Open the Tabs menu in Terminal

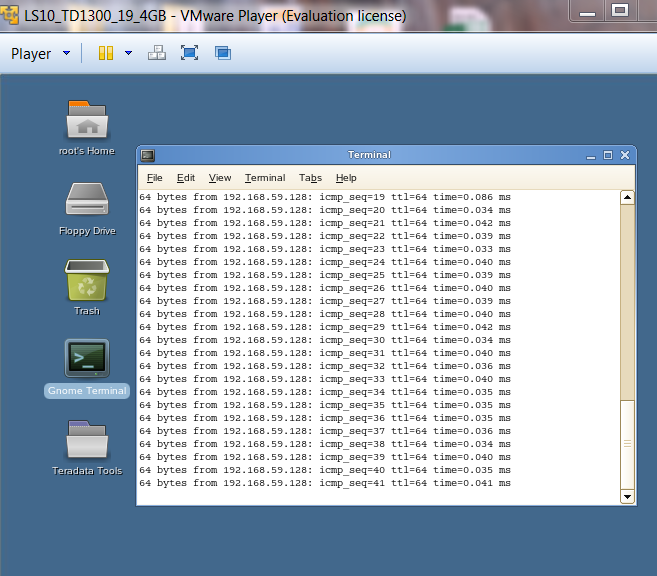pyautogui.click(x=310, y=178)
